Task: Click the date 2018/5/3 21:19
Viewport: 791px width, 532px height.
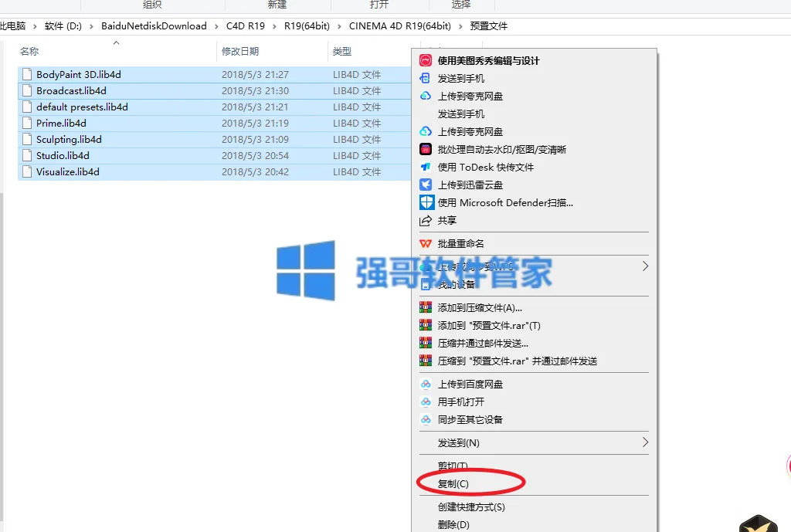Action: pos(255,123)
